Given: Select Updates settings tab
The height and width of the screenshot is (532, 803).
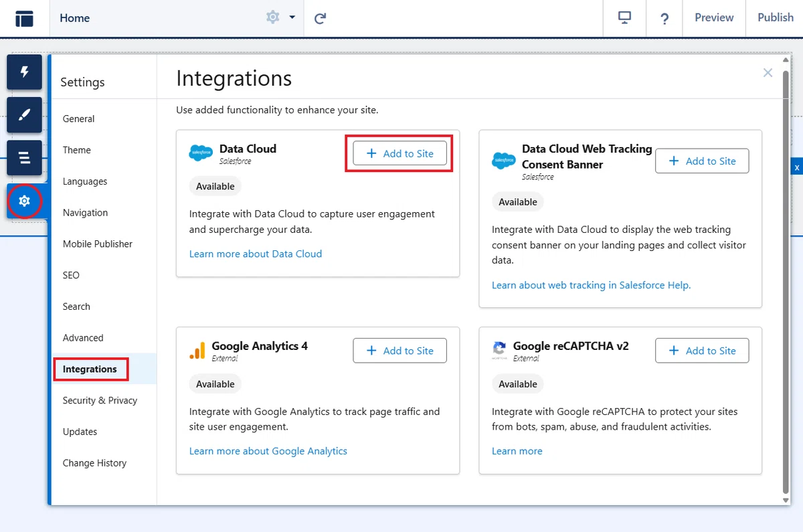Looking at the screenshot, I should pyautogui.click(x=104, y=432).
